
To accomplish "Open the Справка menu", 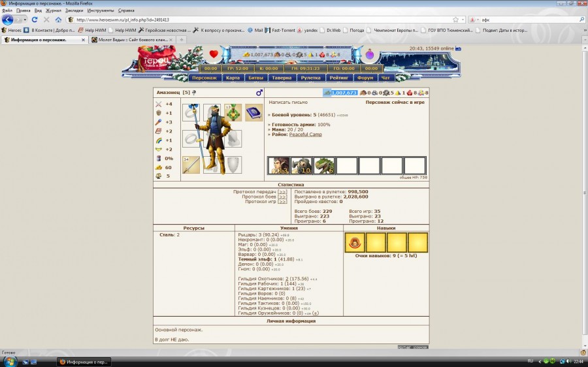I will click(x=126, y=10).
